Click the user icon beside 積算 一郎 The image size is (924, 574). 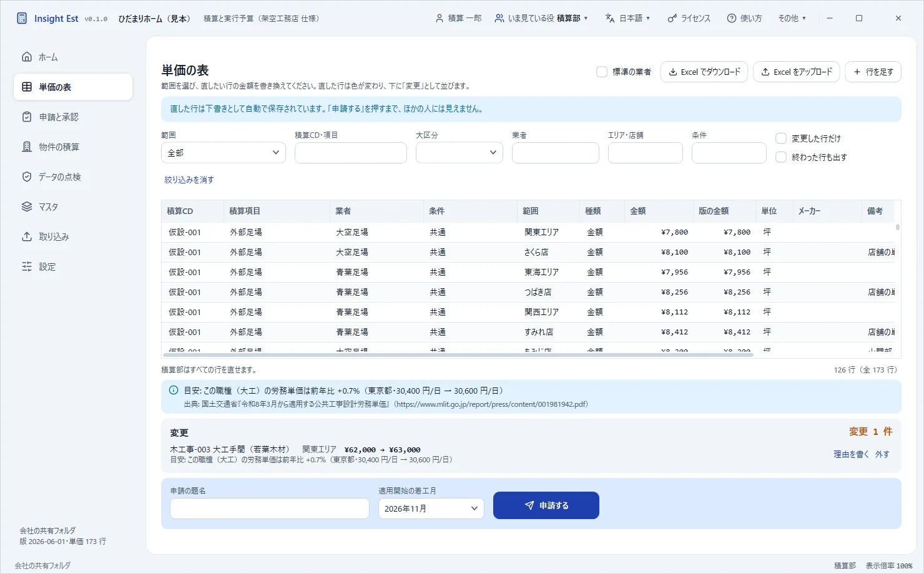[440, 18]
